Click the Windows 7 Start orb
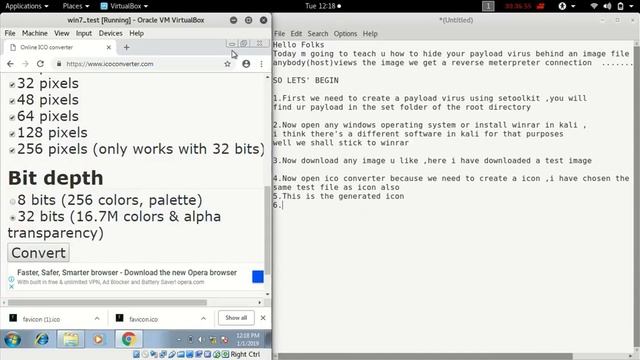 (x=12, y=339)
